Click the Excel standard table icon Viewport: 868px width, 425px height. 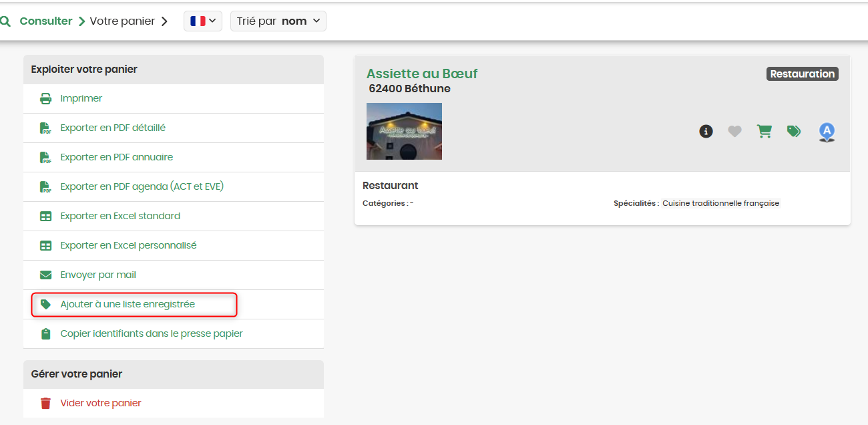click(45, 217)
